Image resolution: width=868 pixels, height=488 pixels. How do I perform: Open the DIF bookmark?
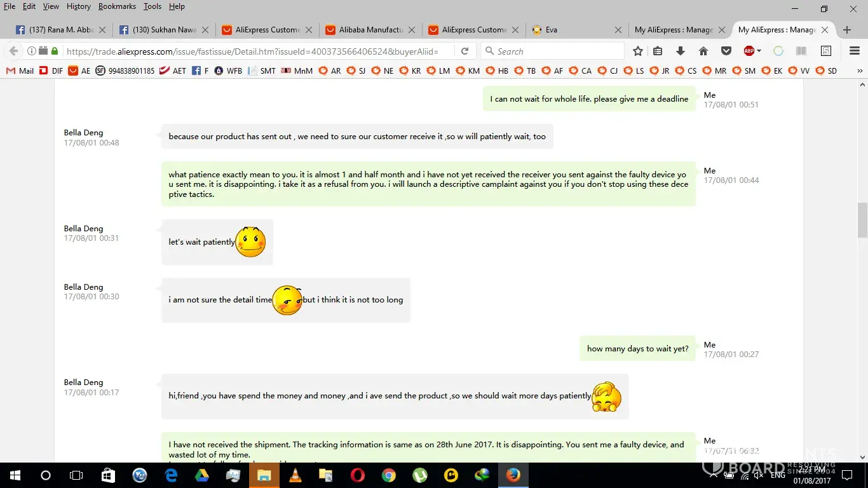[51, 71]
